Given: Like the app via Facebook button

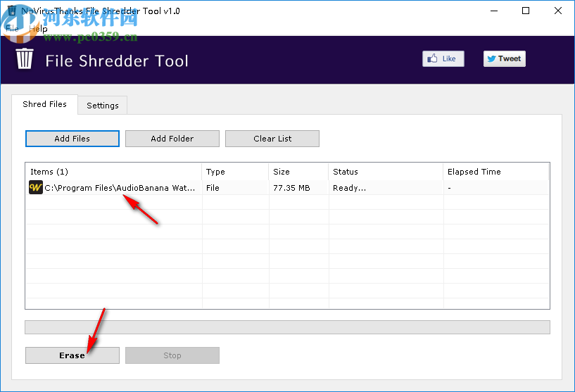Looking at the screenshot, I should [443, 58].
